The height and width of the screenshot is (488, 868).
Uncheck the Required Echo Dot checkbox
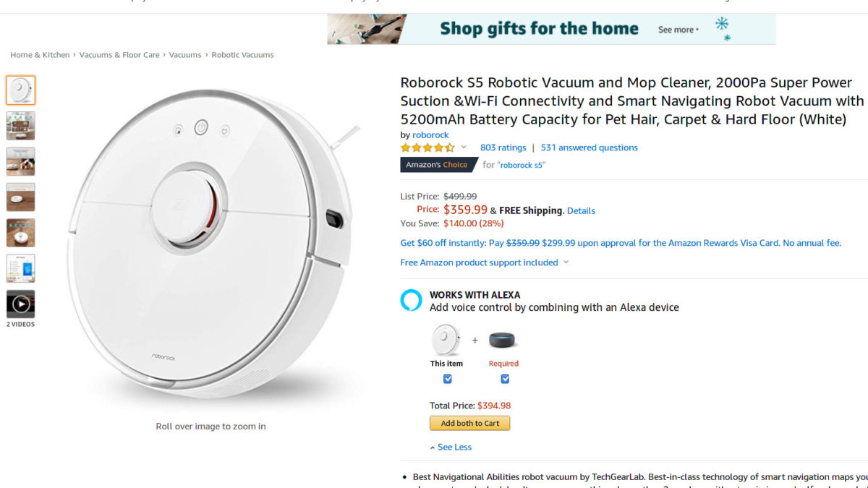[x=505, y=379]
